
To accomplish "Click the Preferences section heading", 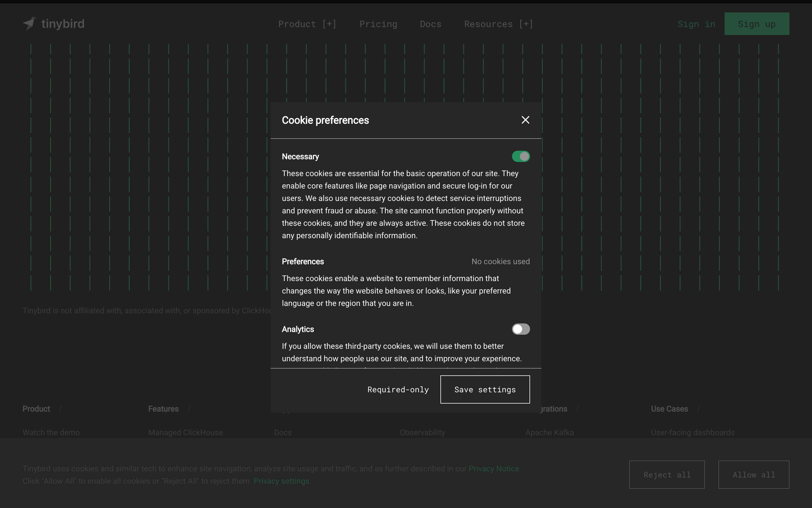I will tap(303, 261).
